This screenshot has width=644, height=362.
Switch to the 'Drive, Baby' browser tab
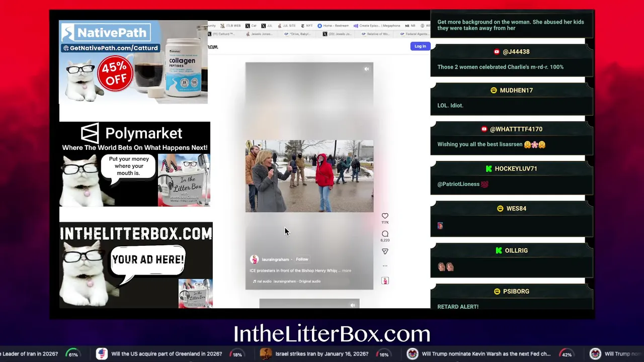point(297,34)
